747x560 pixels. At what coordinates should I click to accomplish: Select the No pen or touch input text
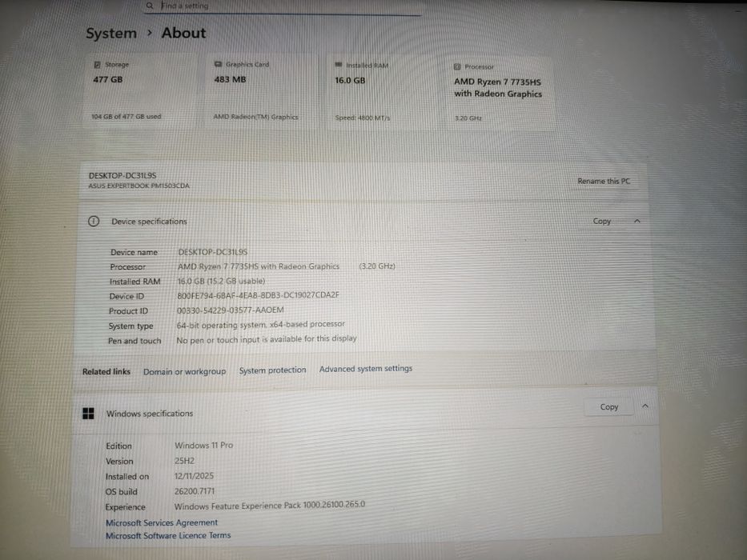click(267, 339)
